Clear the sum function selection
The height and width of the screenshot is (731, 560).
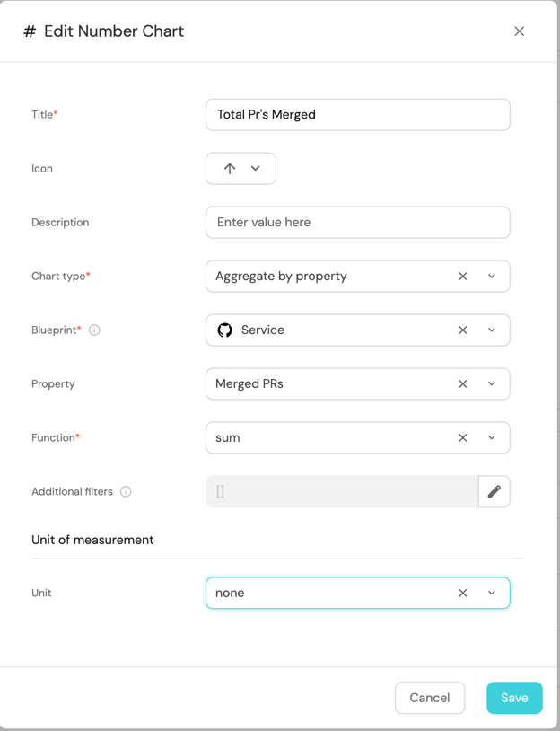pos(463,438)
